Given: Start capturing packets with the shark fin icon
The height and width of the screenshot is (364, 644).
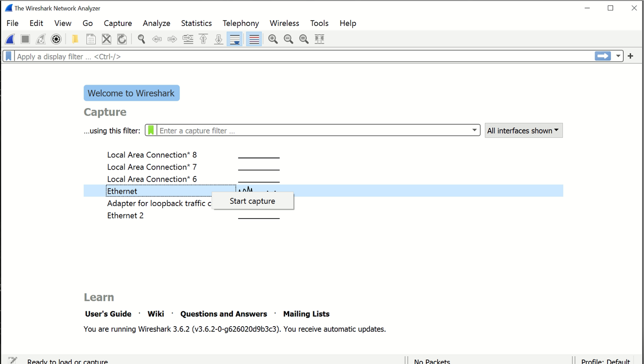Looking at the screenshot, I should pos(10,39).
